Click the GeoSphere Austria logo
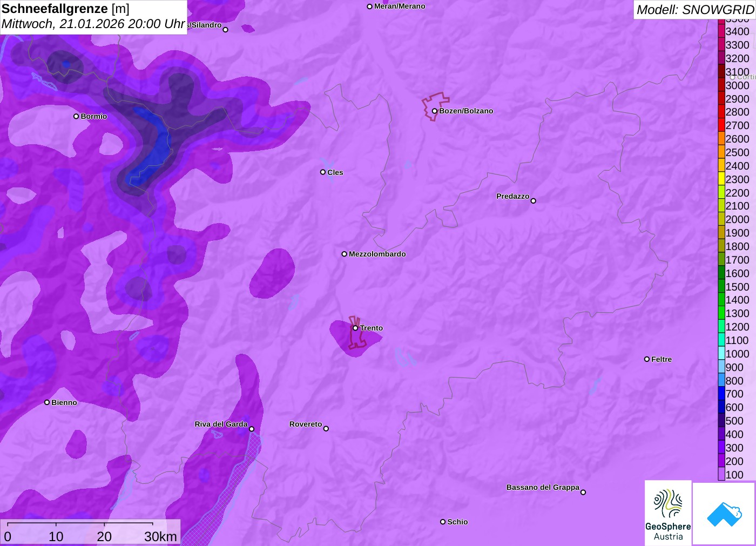This screenshot has width=756, height=546. coord(668,513)
